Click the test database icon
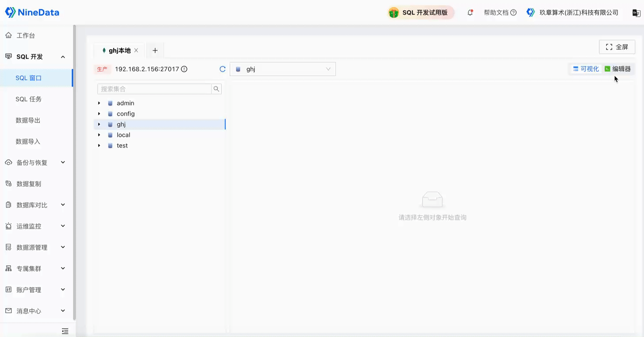The height and width of the screenshot is (337, 644). (x=110, y=146)
